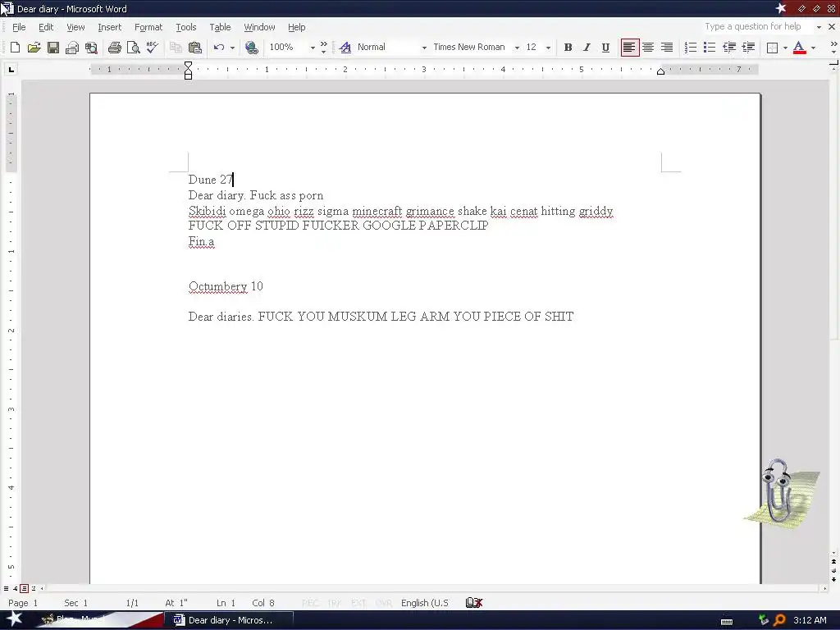Click the Type a question for help box

(758, 27)
